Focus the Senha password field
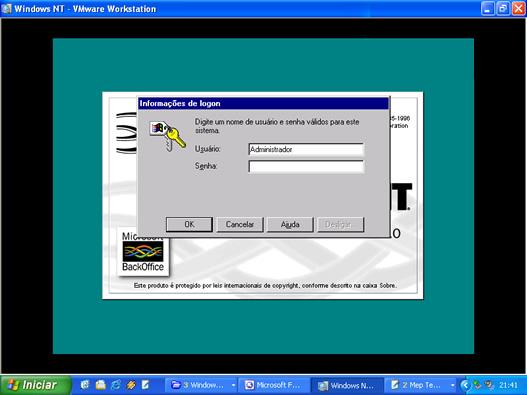This screenshot has height=395, width=527. [306, 166]
